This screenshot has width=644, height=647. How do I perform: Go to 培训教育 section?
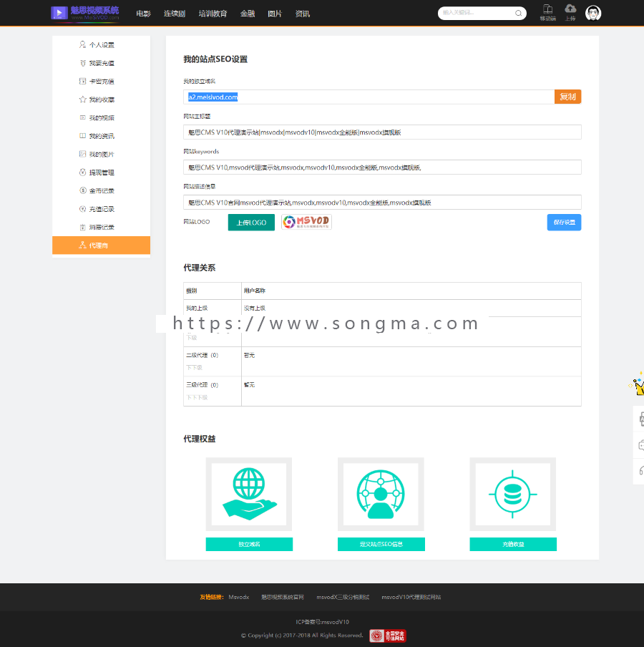click(x=213, y=14)
